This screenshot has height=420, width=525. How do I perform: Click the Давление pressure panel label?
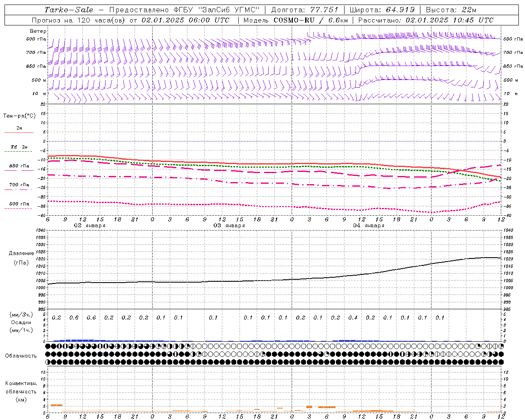tap(21, 253)
